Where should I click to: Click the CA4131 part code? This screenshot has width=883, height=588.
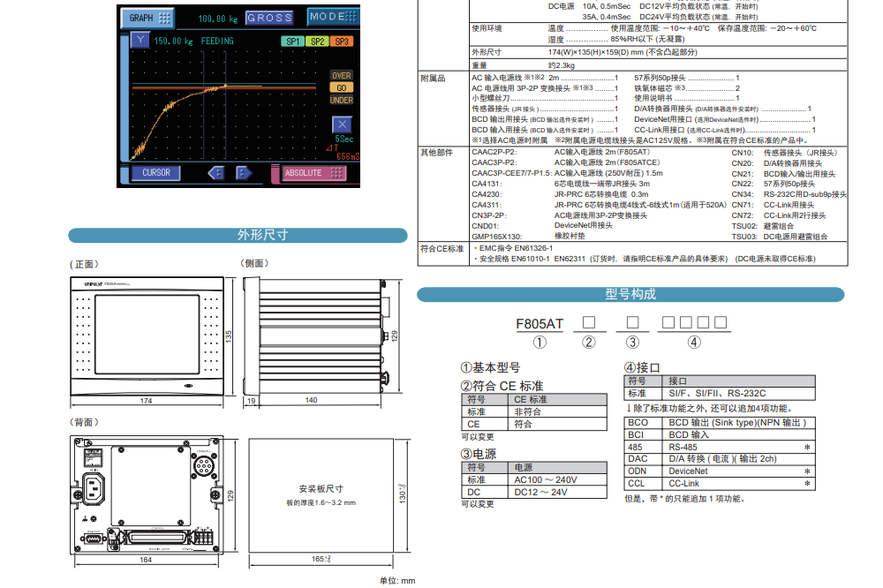487,184
